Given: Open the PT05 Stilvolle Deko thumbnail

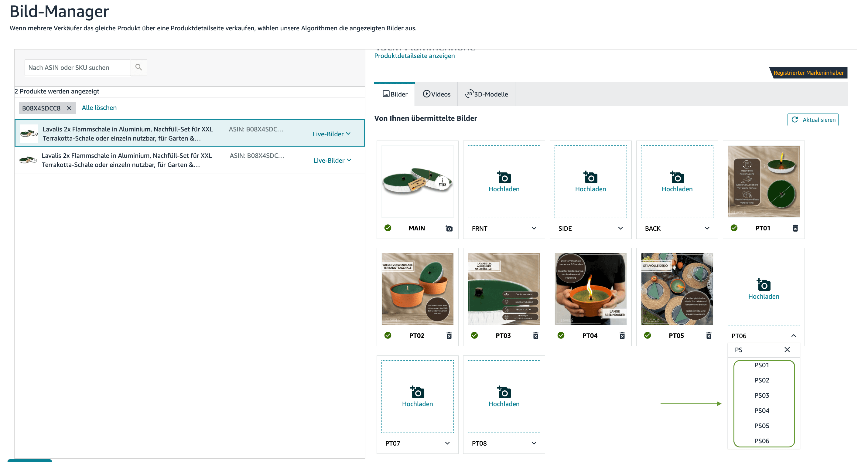Looking at the screenshot, I should (677, 289).
